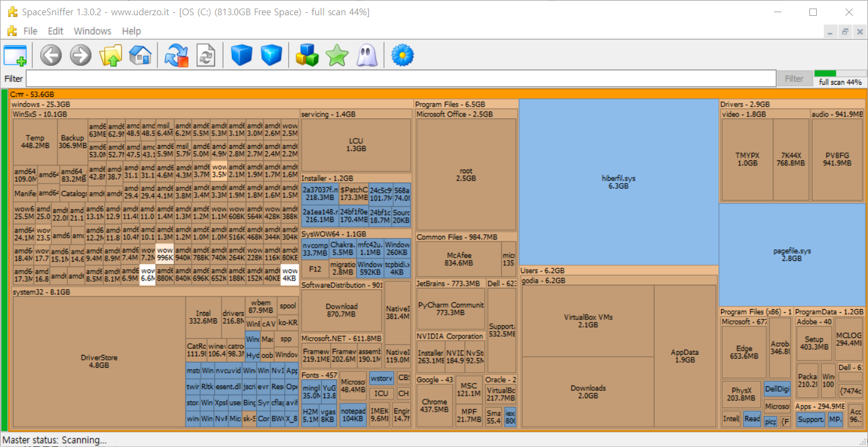The height and width of the screenshot is (447, 868).
Task: Go up one folder level icon
Action: [x=110, y=55]
